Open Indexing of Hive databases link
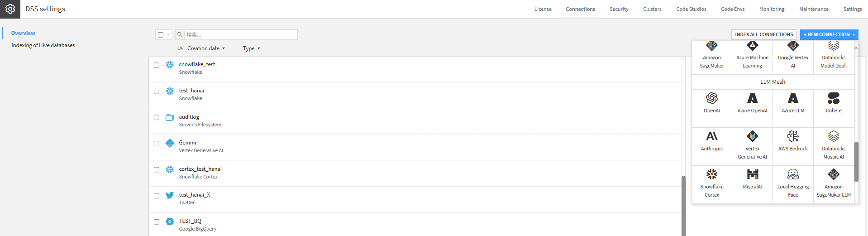The height and width of the screenshot is (236, 868). pyautogui.click(x=43, y=45)
